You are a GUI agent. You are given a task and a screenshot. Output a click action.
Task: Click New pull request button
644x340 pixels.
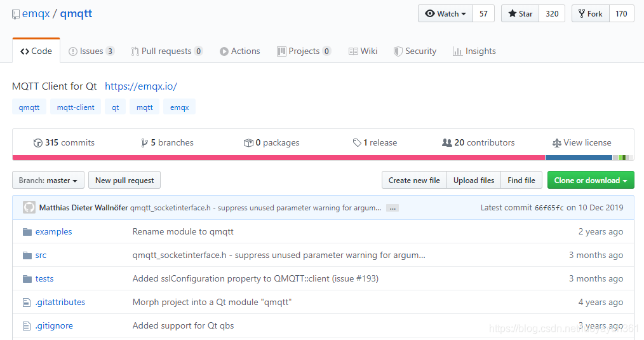[x=124, y=180]
